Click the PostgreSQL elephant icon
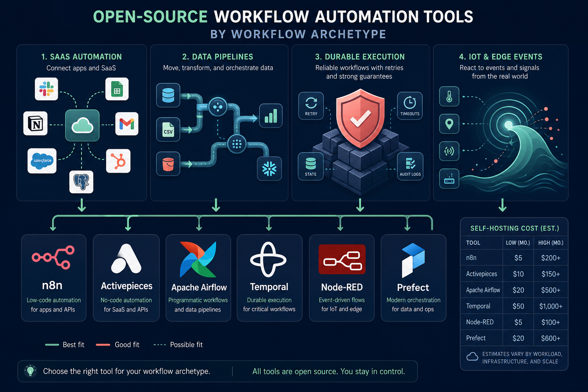 tap(81, 182)
